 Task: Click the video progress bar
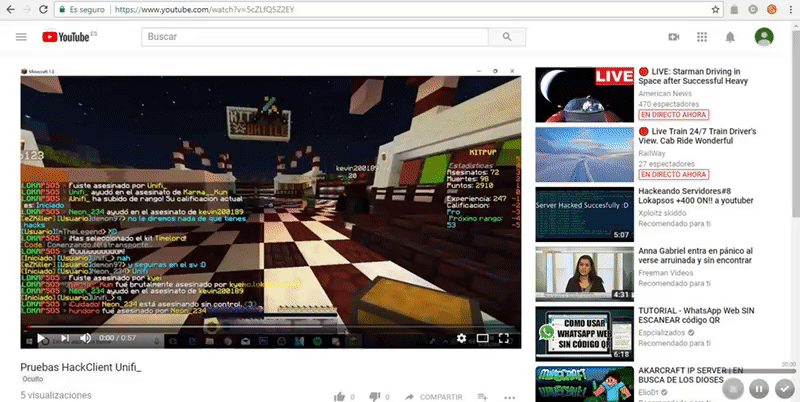tap(270, 326)
